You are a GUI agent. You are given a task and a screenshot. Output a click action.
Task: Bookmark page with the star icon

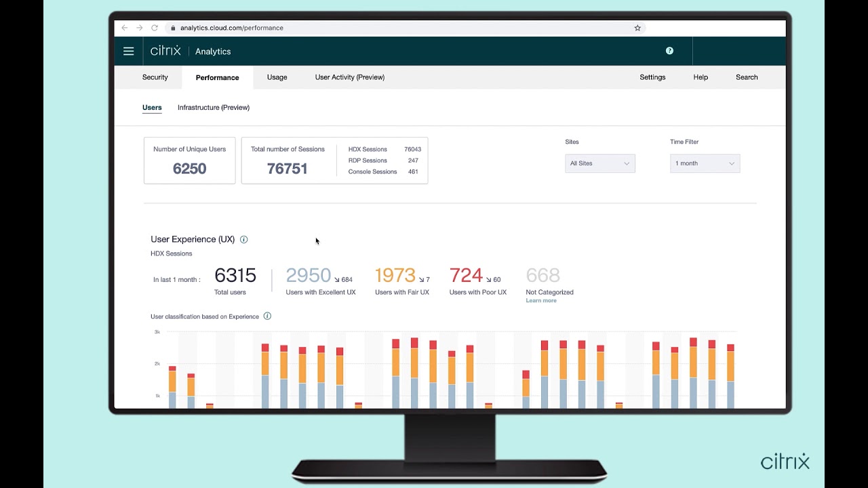(x=637, y=28)
